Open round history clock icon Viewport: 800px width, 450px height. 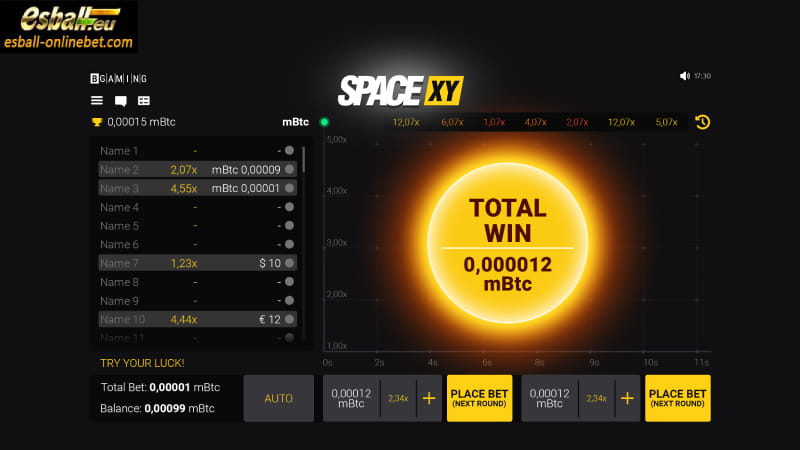[x=703, y=122]
